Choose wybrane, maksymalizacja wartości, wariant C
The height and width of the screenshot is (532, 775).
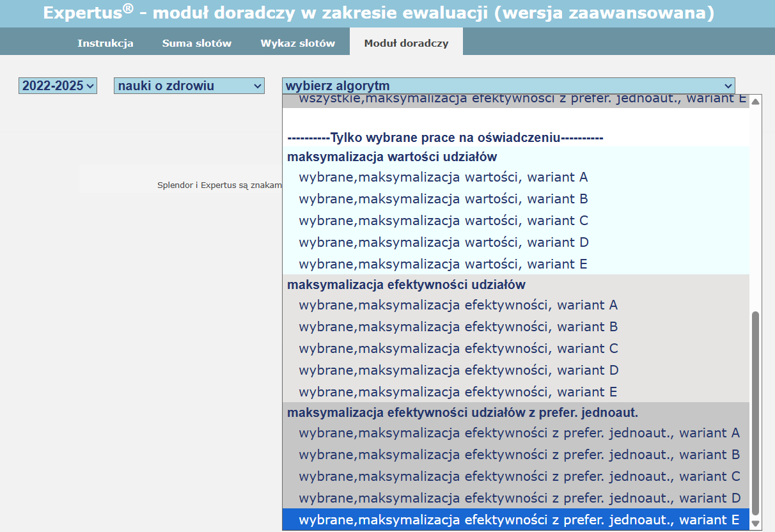[443, 221]
